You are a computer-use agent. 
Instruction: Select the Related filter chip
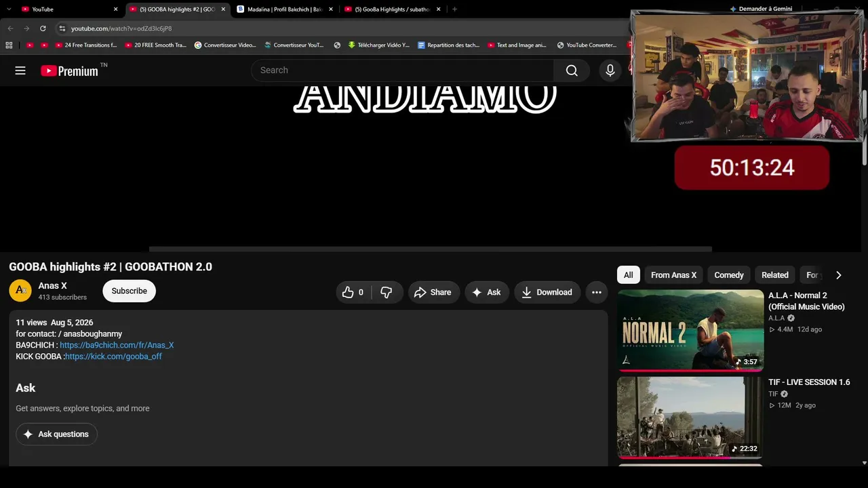pyautogui.click(x=775, y=275)
